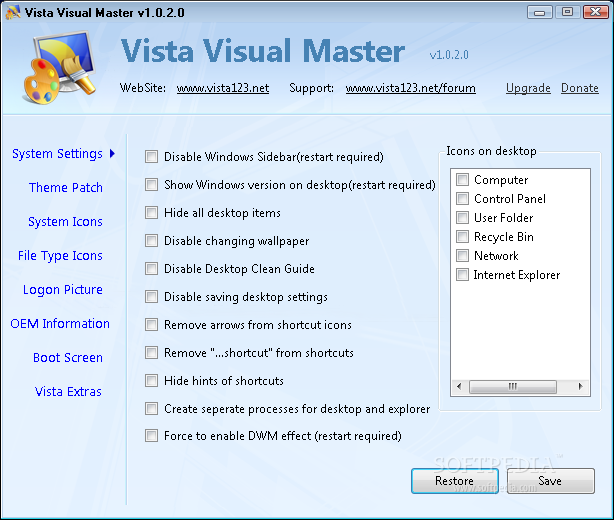The height and width of the screenshot is (520, 614).
Task: Tick Hide all desktop items
Action: 151,213
